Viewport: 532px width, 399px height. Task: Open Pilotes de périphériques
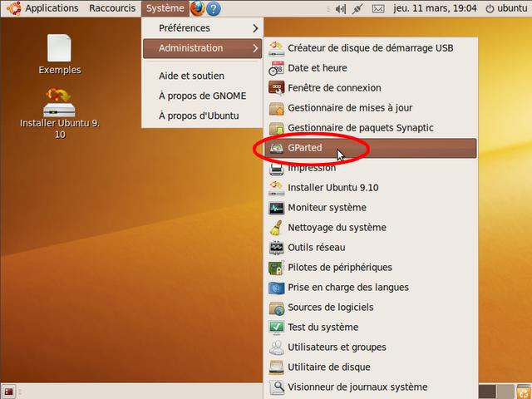(371, 268)
